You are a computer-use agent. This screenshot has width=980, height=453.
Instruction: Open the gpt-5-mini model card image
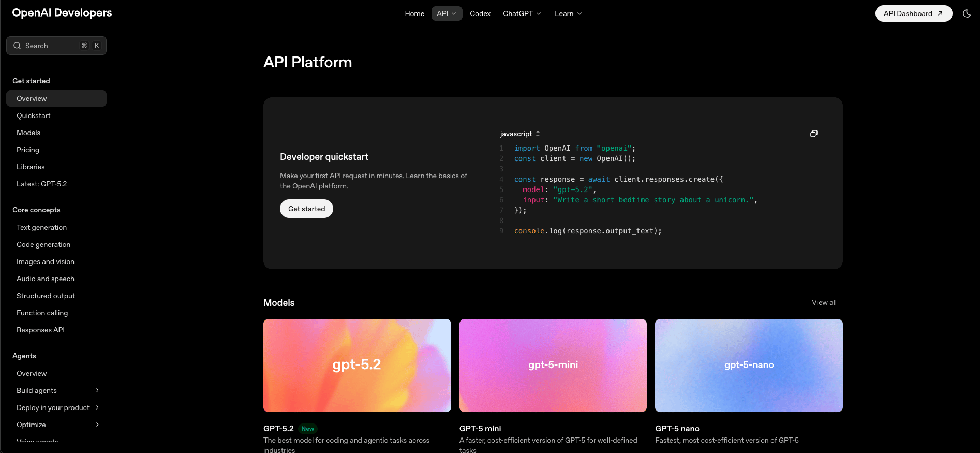pos(553,366)
